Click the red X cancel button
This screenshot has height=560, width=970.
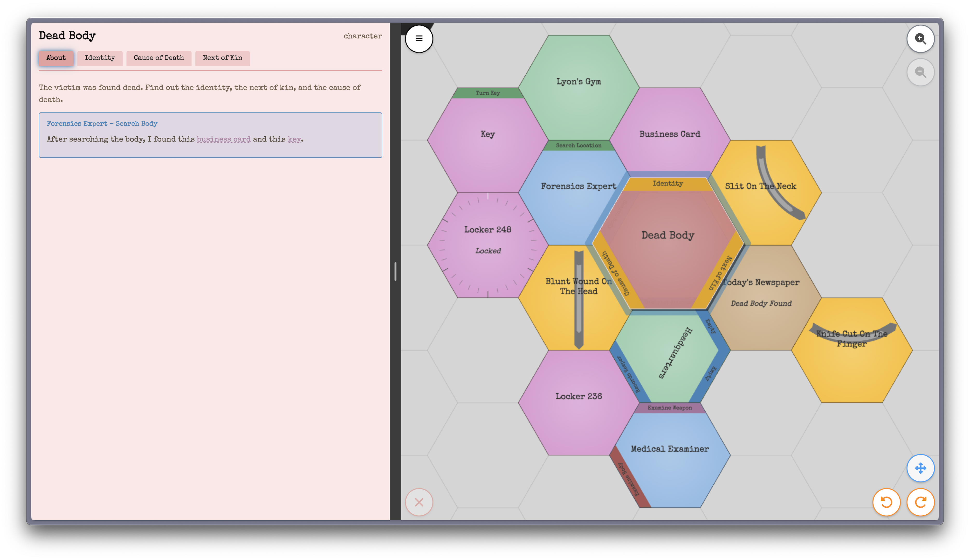pos(419,502)
